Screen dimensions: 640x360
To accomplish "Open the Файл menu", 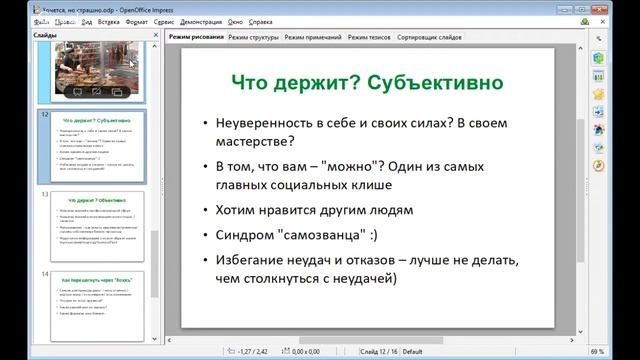I will click(x=42, y=22).
